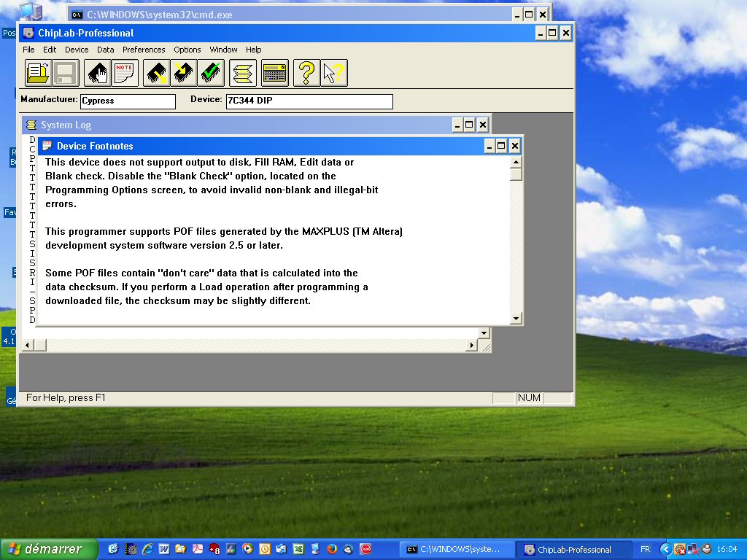Click the System Log title bar icon
Screen dimensions: 747x560
tap(31, 125)
